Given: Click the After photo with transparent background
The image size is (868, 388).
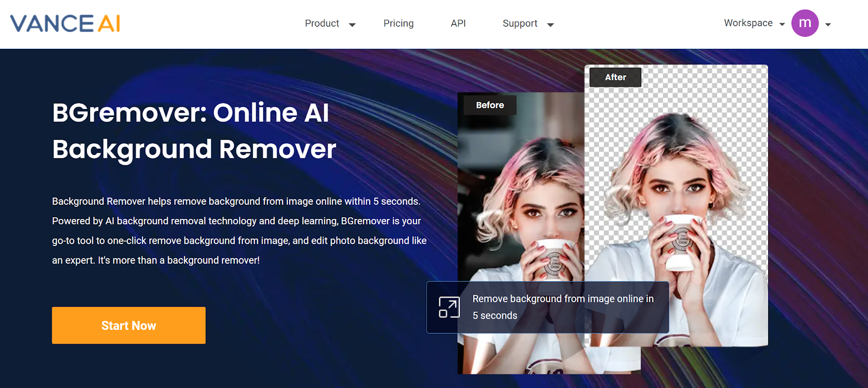Looking at the screenshot, I should coord(676,206).
